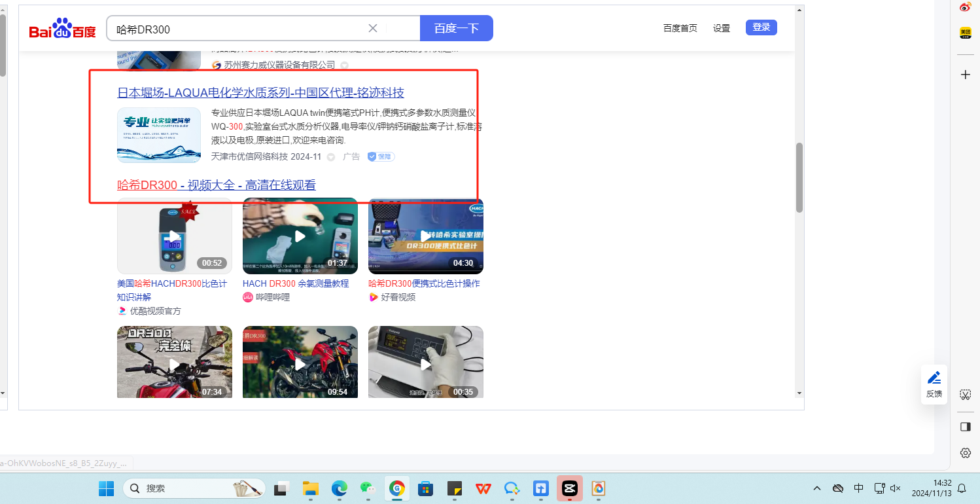Expand the dropdown arrow next to 2024-11
Viewport: 980px width, 504px height.
[331, 157]
